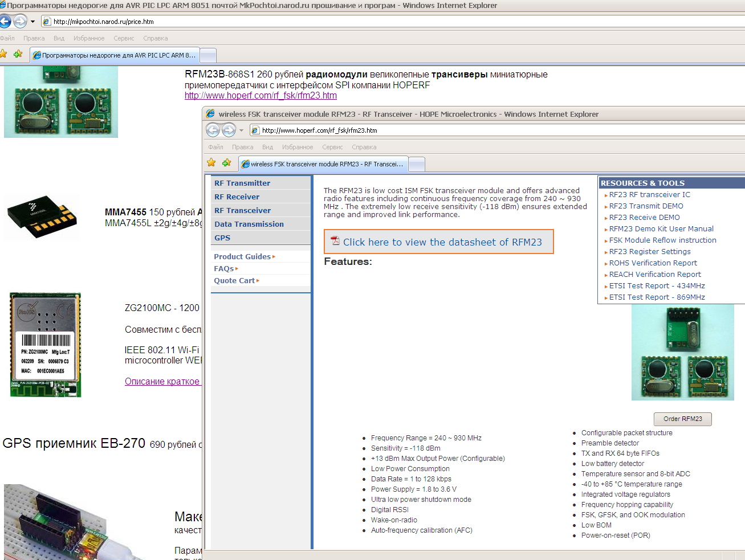The height and width of the screenshot is (560, 745).
Task: Click the ZG2100MC module thumbnail image
Action: [x=46, y=345]
